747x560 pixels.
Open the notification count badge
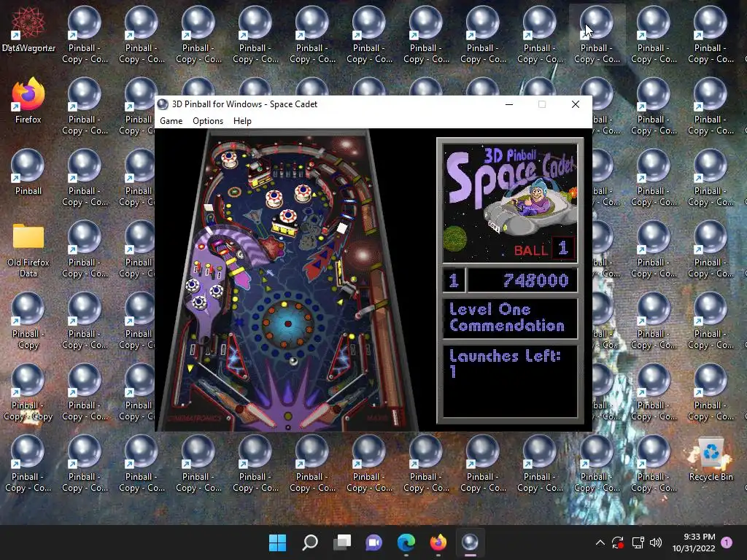tap(727, 542)
